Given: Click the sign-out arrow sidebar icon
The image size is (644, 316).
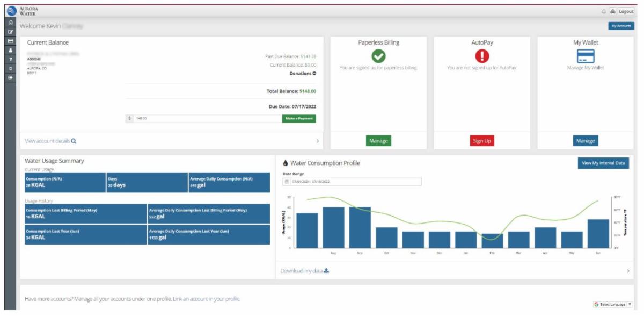Looking at the screenshot, I should click(10, 77).
